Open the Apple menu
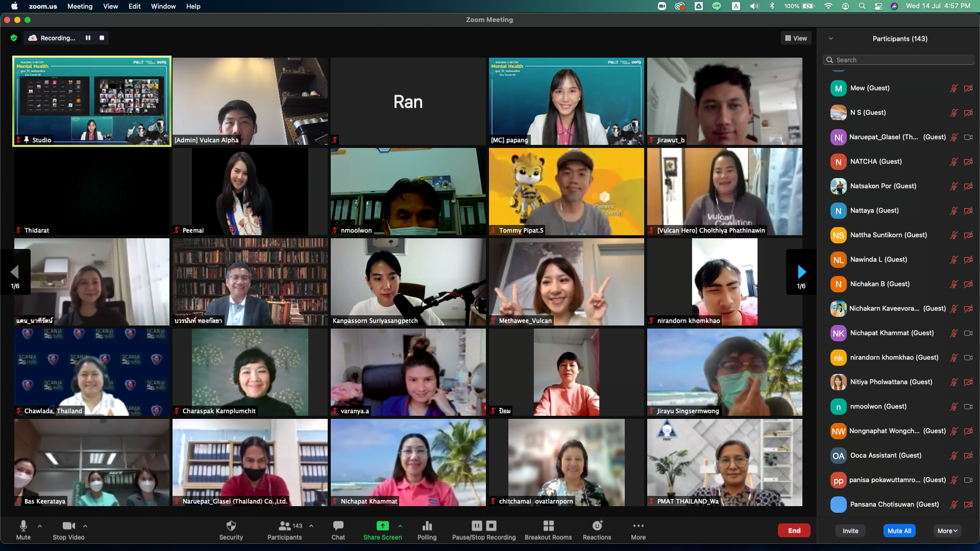This screenshot has height=551, width=980. coord(14,6)
